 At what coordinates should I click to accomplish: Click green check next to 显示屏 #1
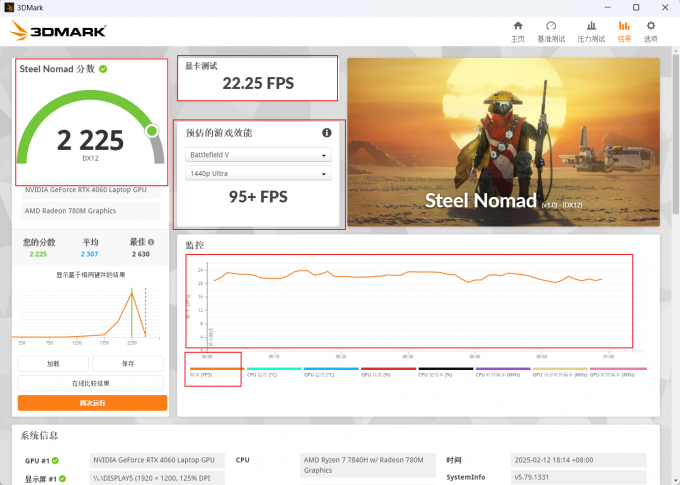click(62, 479)
